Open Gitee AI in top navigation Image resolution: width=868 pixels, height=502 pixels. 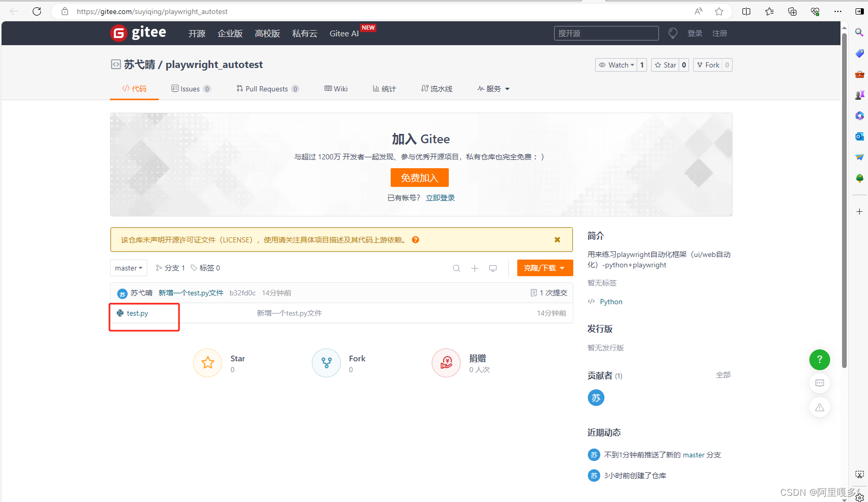(345, 33)
